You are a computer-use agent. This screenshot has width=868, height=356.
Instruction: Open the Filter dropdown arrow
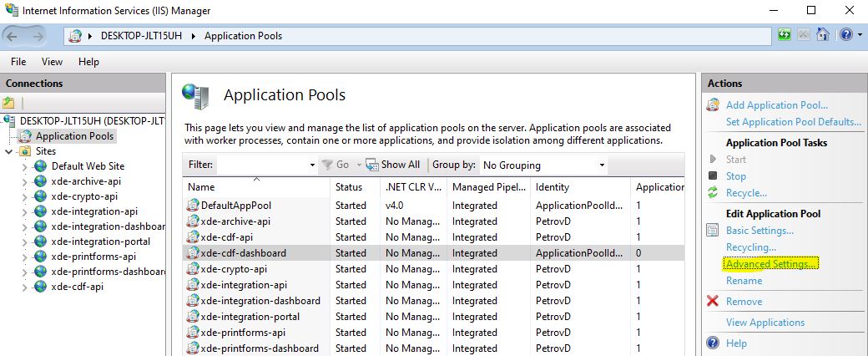coord(312,165)
